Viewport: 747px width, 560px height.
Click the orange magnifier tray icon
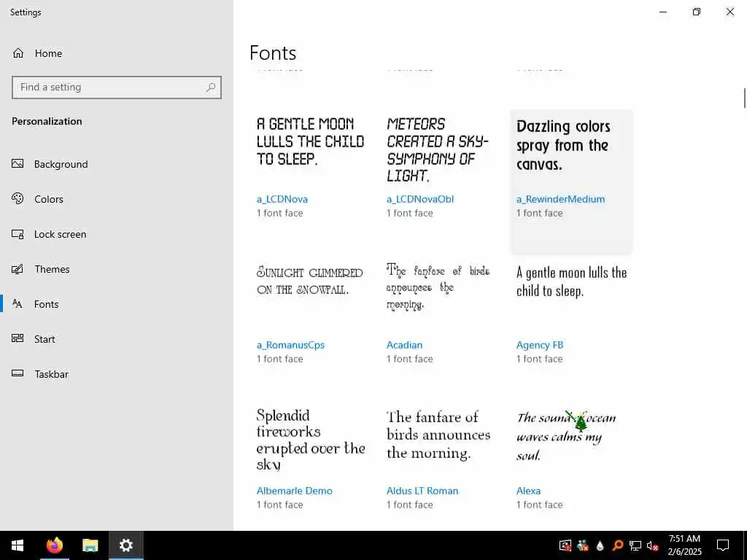[x=617, y=545]
